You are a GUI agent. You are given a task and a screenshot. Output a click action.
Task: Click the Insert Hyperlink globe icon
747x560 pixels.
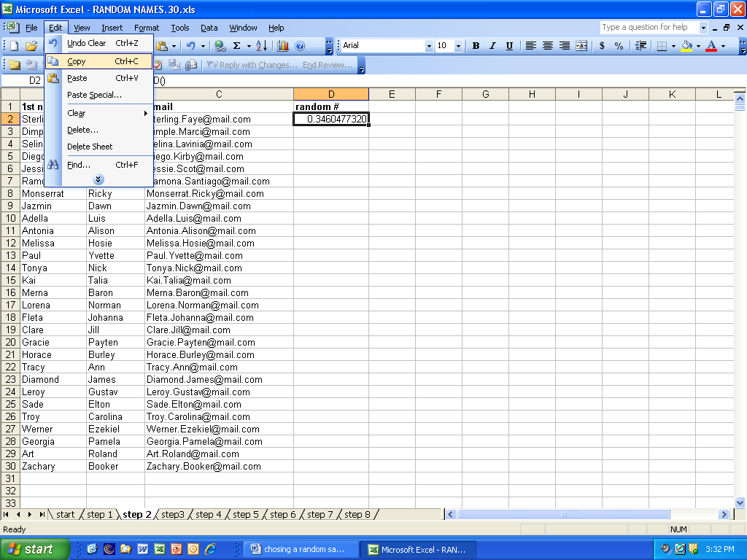(x=220, y=46)
